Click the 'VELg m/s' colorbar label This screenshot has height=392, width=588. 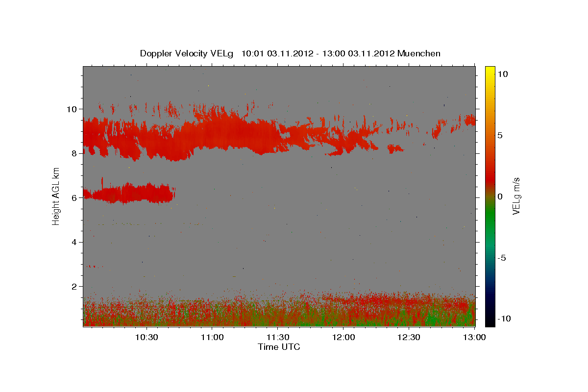[x=516, y=196]
